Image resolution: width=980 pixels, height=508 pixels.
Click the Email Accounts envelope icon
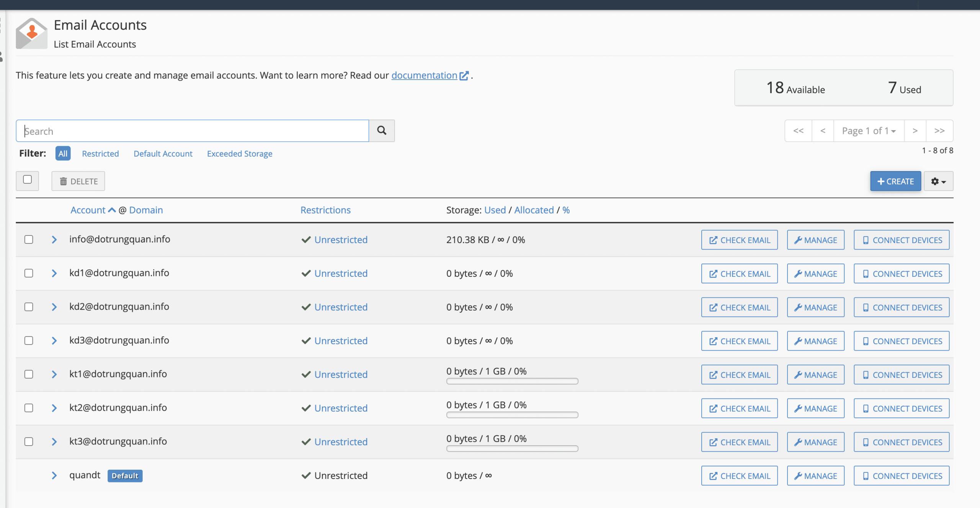31,33
